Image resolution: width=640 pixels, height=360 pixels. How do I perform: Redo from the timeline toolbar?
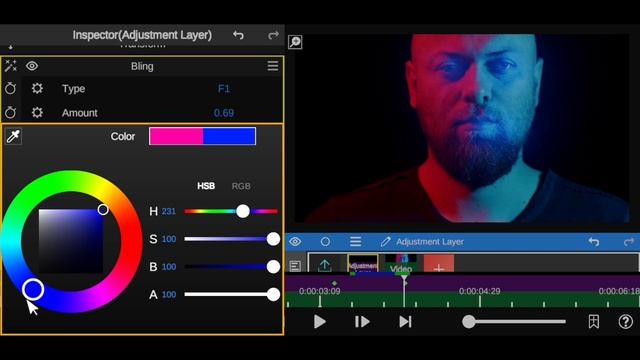[629, 242]
